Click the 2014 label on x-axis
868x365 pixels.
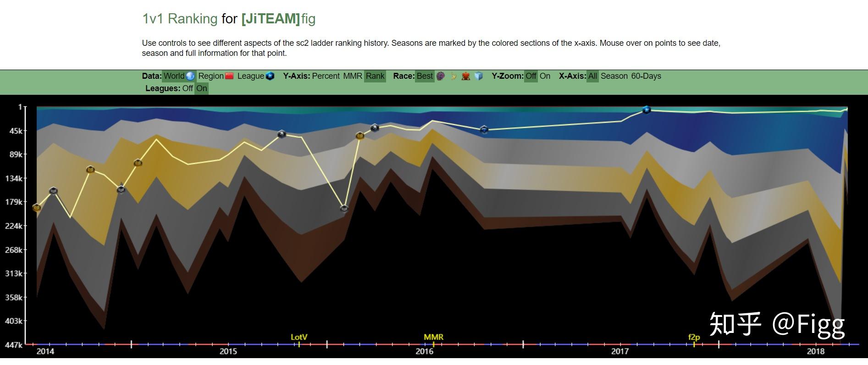click(45, 351)
